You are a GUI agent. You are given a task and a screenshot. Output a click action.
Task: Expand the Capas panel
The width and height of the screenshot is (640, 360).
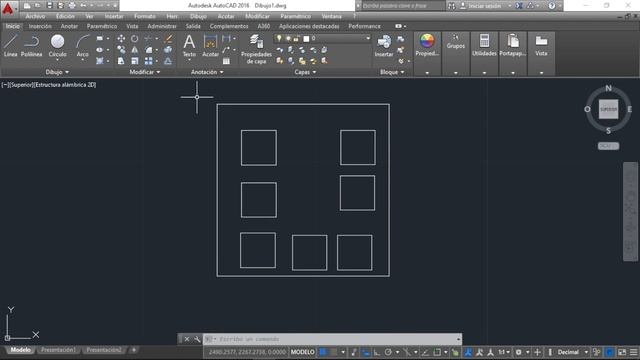(x=305, y=72)
